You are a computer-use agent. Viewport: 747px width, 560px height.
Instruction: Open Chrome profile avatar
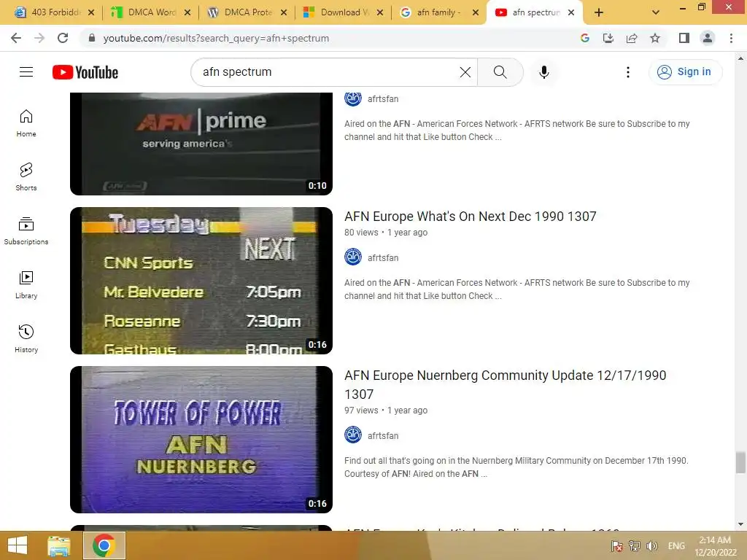coord(708,38)
